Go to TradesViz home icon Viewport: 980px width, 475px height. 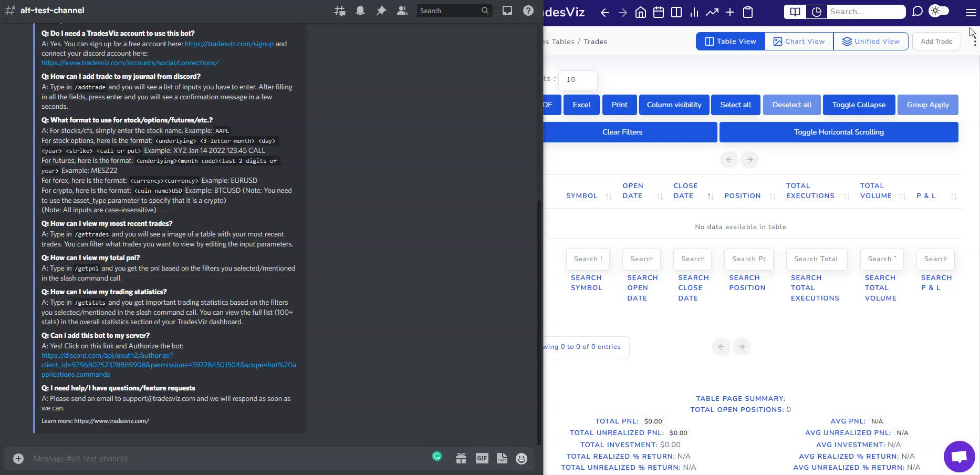(x=641, y=12)
